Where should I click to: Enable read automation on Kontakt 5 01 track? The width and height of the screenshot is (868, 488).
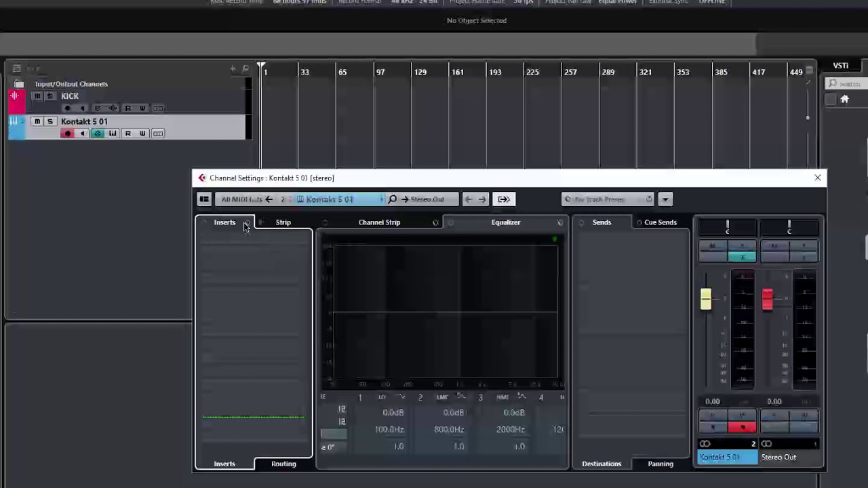(127, 134)
